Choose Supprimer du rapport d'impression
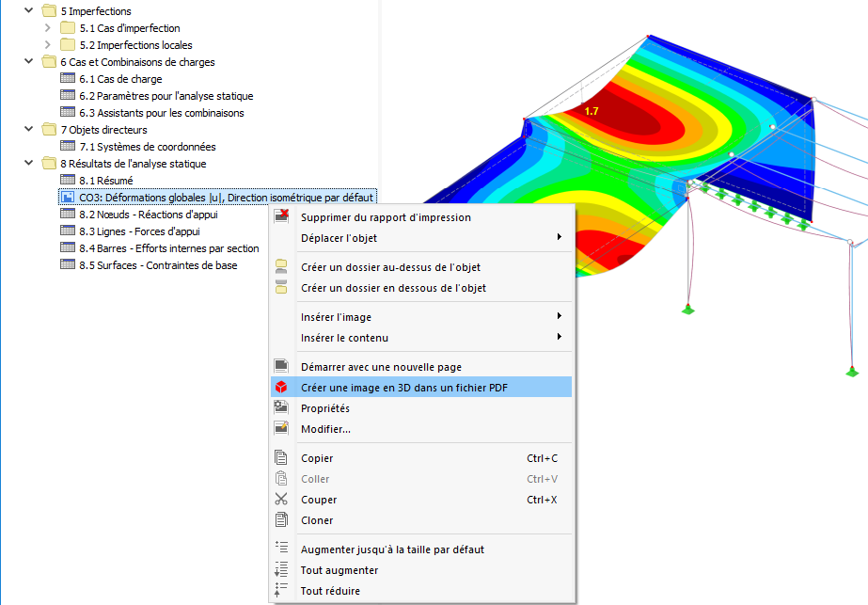This screenshot has height=605, width=868. (x=421, y=217)
